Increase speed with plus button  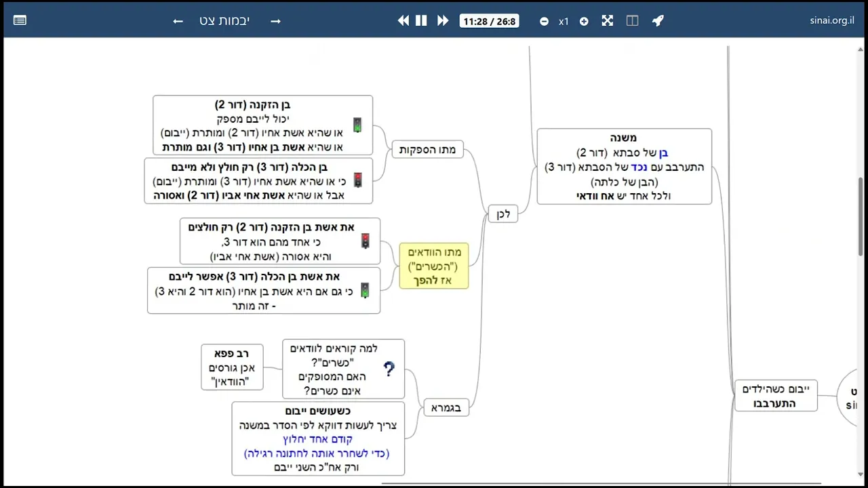pyautogui.click(x=584, y=21)
